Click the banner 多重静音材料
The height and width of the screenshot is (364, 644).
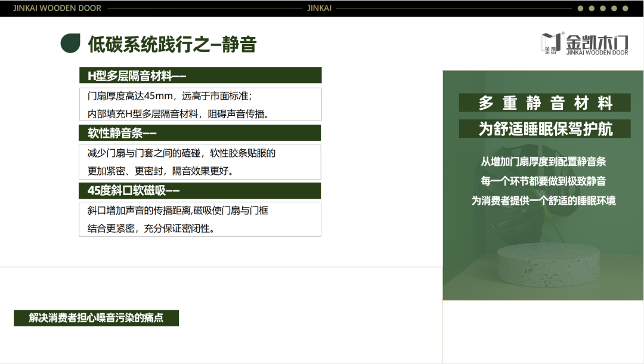[x=544, y=103]
